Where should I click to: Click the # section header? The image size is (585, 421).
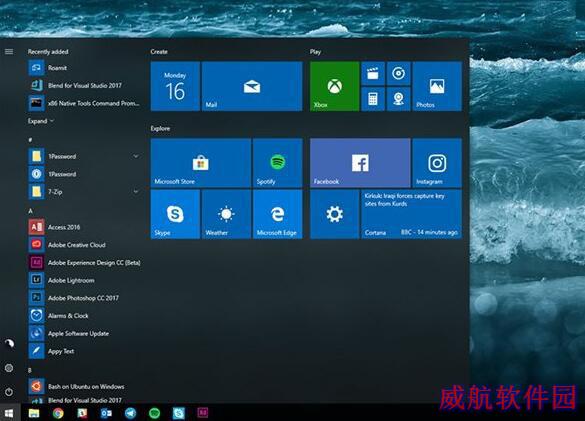(x=30, y=140)
